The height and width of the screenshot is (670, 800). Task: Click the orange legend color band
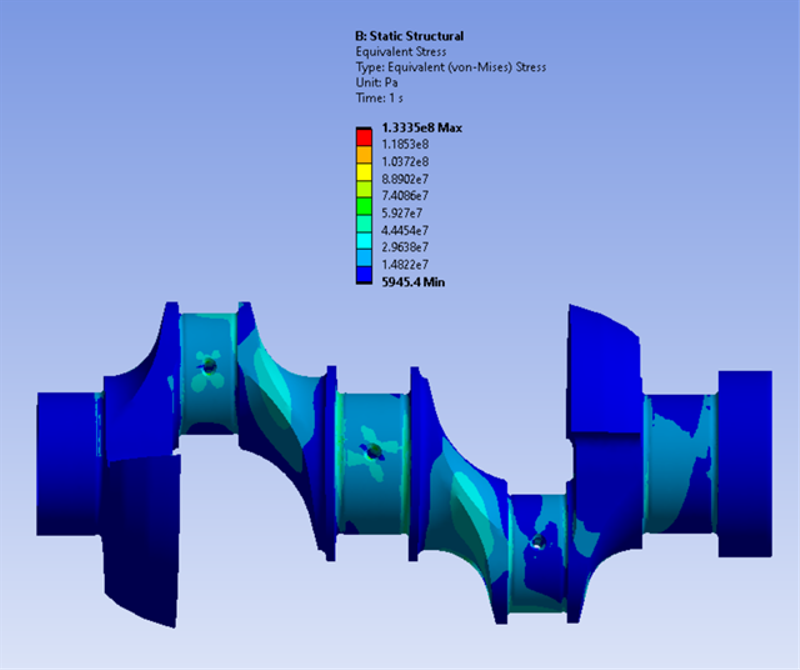[x=364, y=155]
